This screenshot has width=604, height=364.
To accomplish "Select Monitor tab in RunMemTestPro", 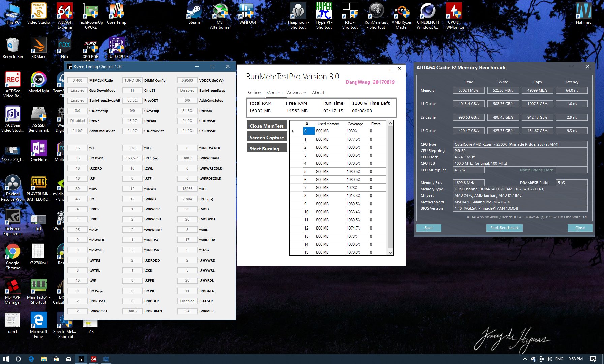I will [274, 93].
